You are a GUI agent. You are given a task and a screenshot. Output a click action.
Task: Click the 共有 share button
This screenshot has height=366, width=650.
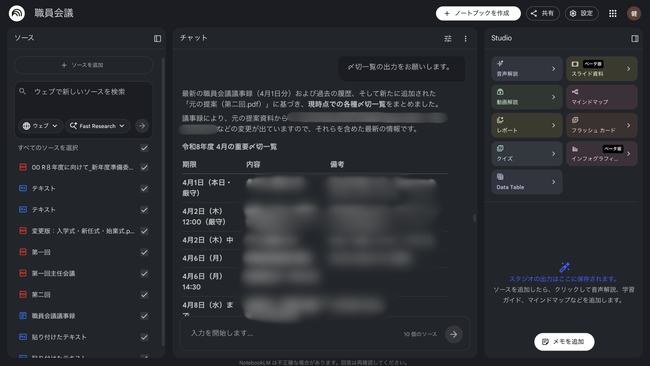[543, 13]
